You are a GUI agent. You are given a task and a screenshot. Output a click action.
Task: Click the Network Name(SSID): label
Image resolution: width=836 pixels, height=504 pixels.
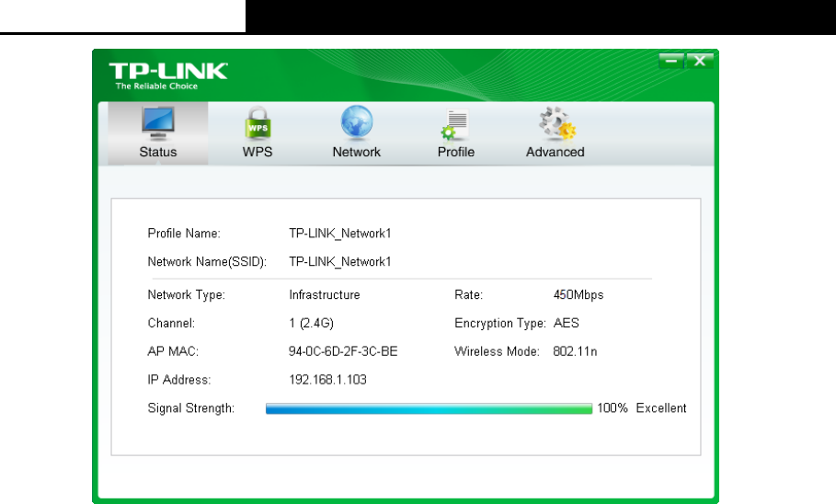[207, 262]
